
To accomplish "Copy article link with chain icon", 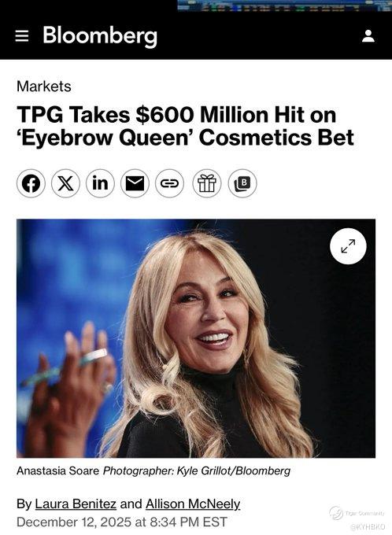I will click(170, 183).
